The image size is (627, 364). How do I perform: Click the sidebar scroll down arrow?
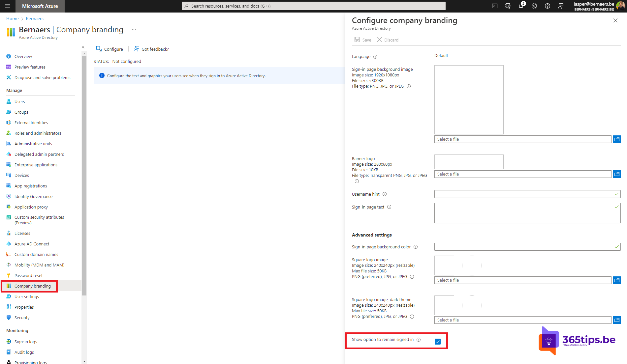[84, 361]
